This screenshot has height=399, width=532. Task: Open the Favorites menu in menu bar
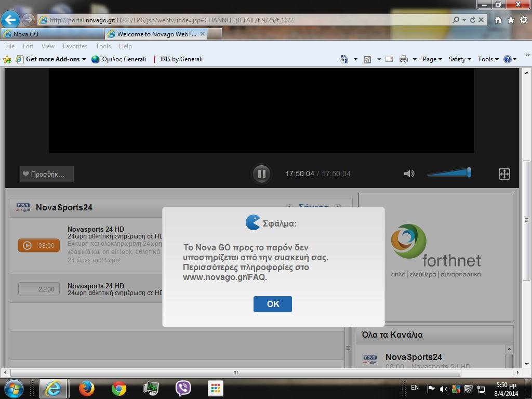pos(75,46)
